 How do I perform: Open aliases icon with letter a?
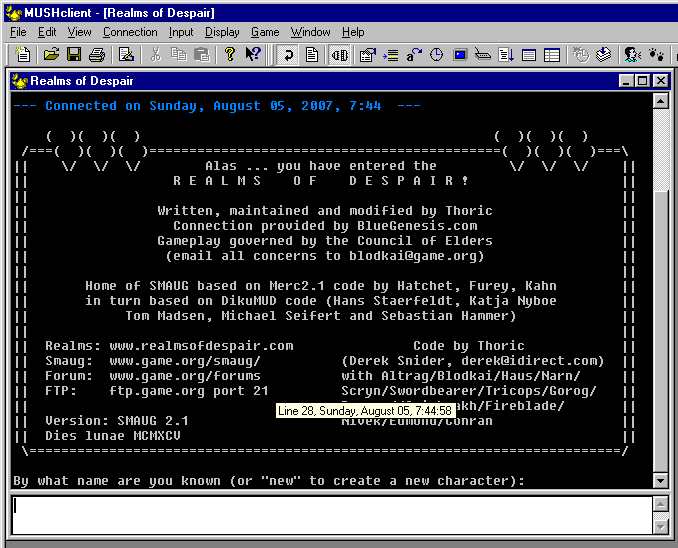pyautogui.click(x=414, y=55)
